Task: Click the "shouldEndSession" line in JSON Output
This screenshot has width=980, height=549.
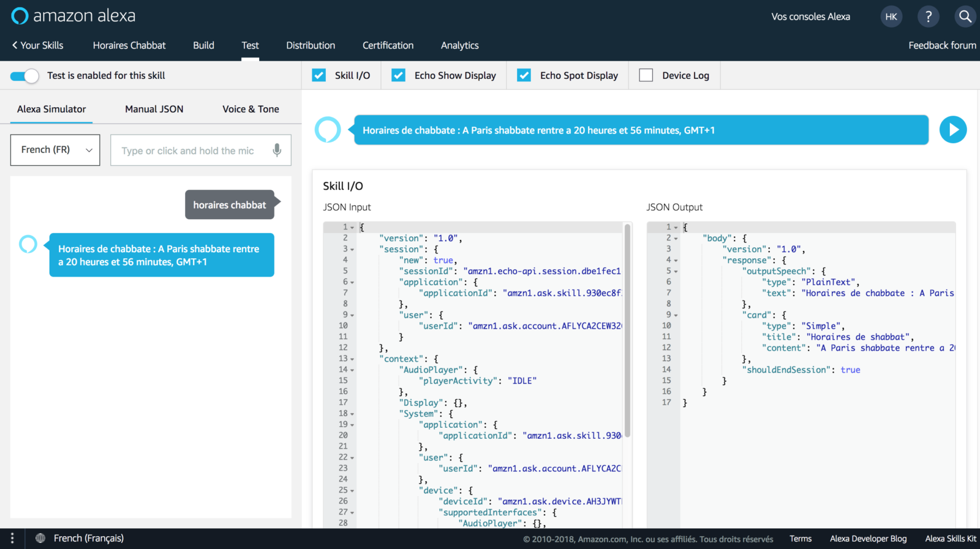Action: pyautogui.click(x=801, y=370)
